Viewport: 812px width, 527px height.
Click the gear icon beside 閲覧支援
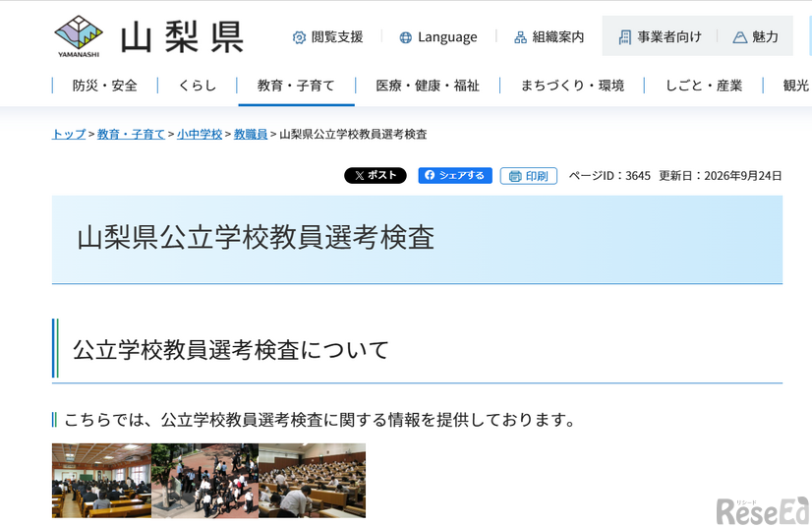click(299, 37)
